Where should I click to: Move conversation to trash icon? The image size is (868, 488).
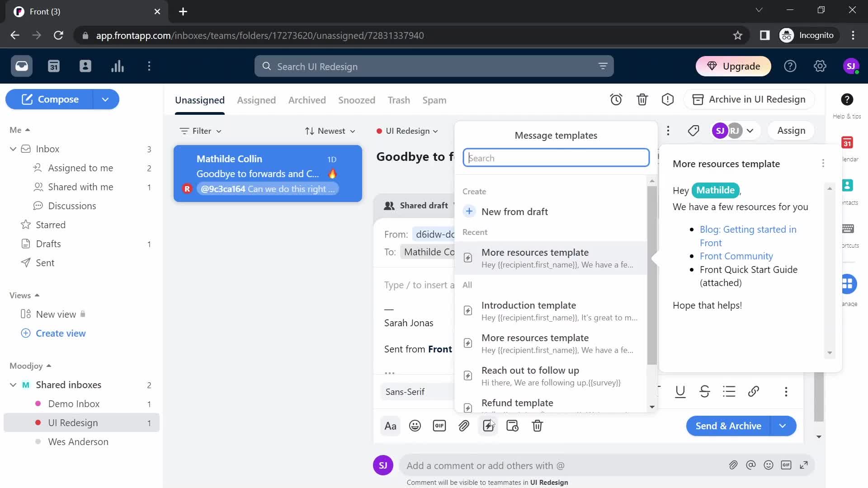pos(642,99)
